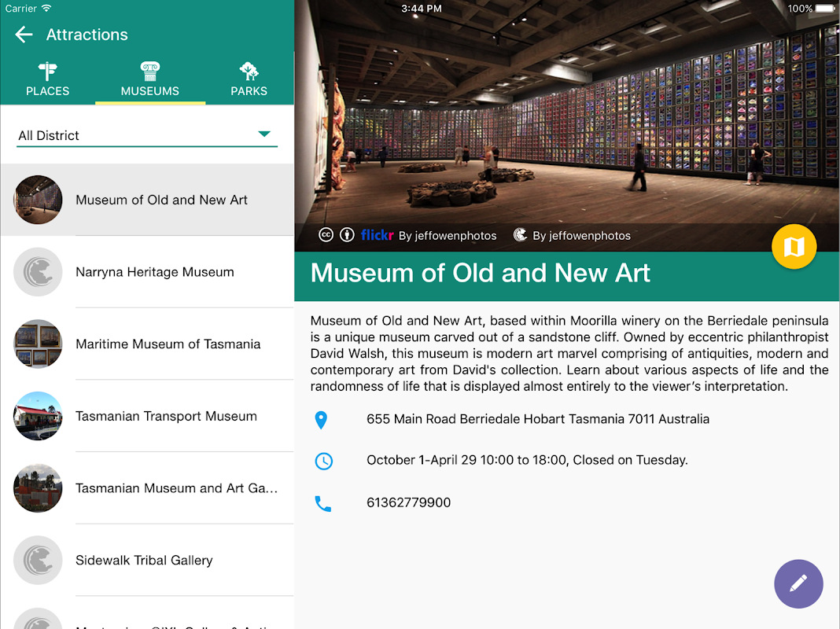Tap the Maritime Museum of Tasmania thumbnail
This screenshot has width=840, height=629.
click(x=38, y=344)
